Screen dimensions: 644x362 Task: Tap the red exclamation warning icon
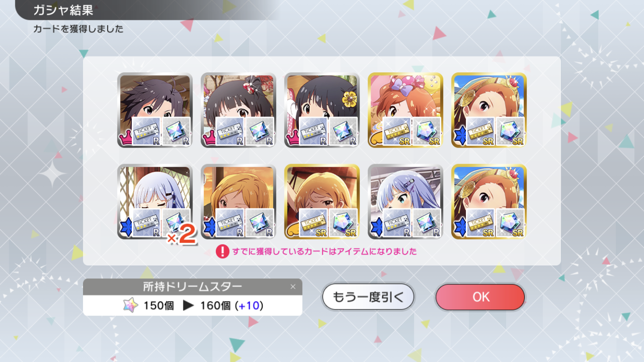pyautogui.click(x=222, y=251)
